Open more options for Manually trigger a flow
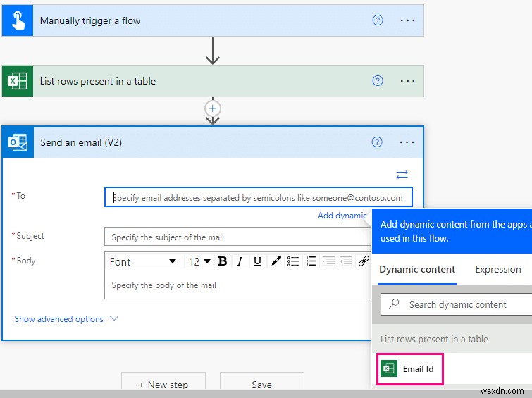The width and height of the screenshot is (532, 398). 407,20
